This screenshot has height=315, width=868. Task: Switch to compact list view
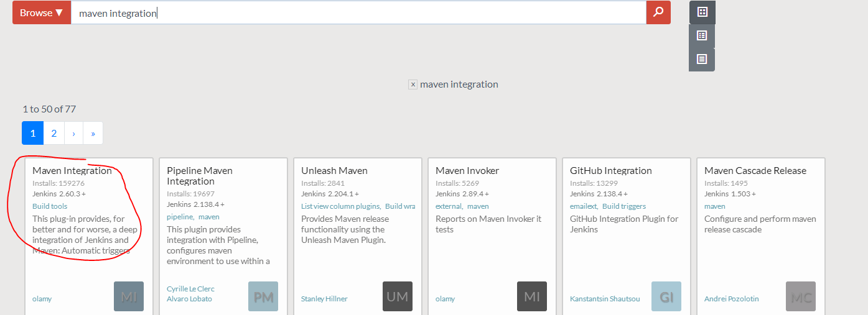(702, 35)
